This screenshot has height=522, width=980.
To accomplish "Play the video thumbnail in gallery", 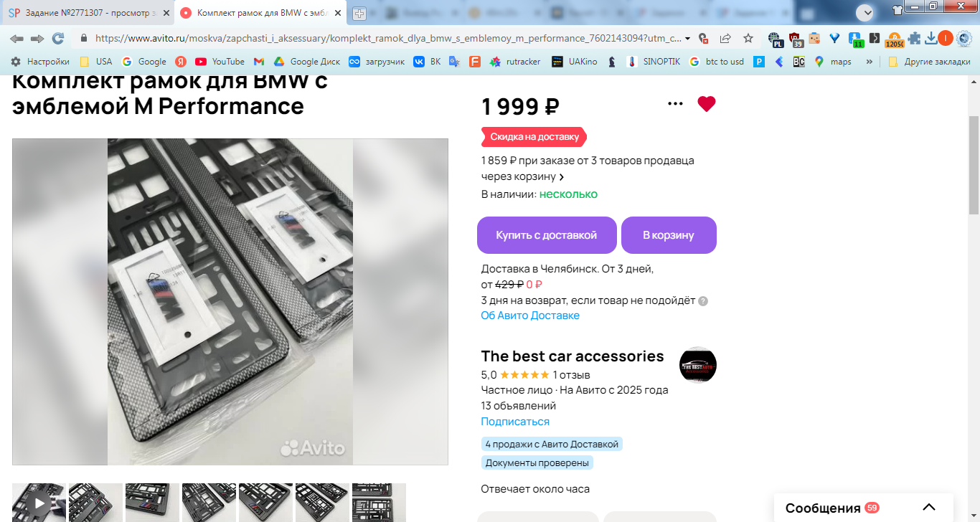I will click(x=39, y=503).
